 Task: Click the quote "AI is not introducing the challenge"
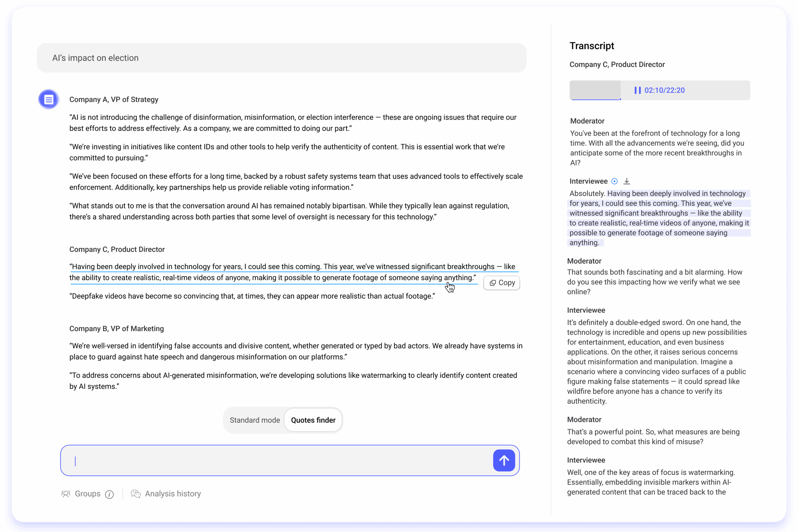coord(293,122)
